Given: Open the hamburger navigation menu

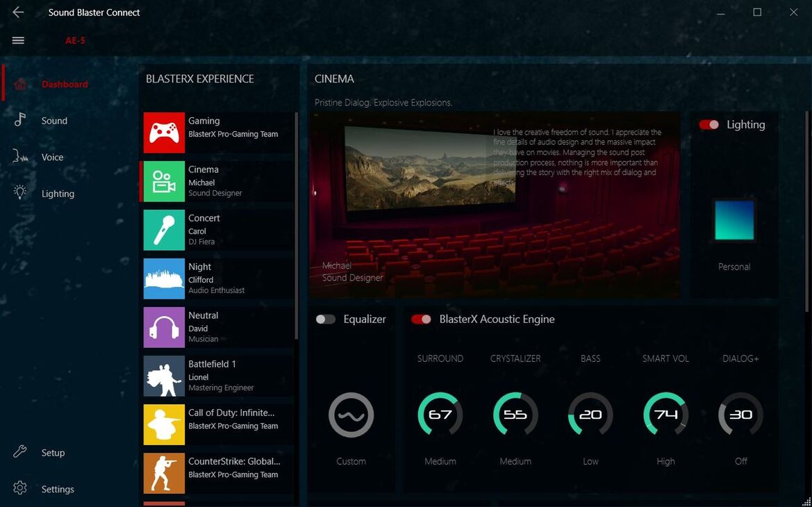Looking at the screenshot, I should click(18, 40).
